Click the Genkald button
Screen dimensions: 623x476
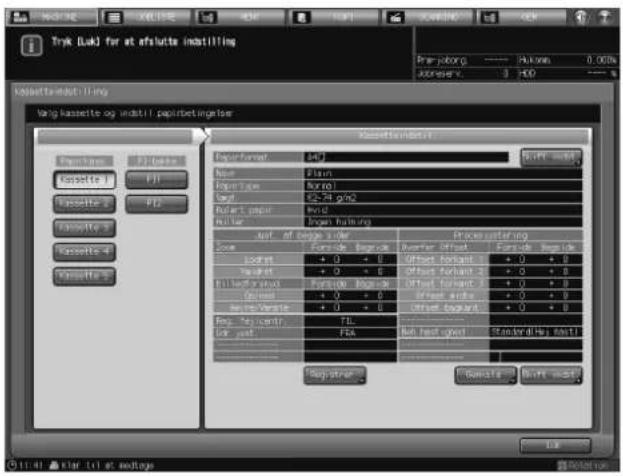click(x=486, y=375)
